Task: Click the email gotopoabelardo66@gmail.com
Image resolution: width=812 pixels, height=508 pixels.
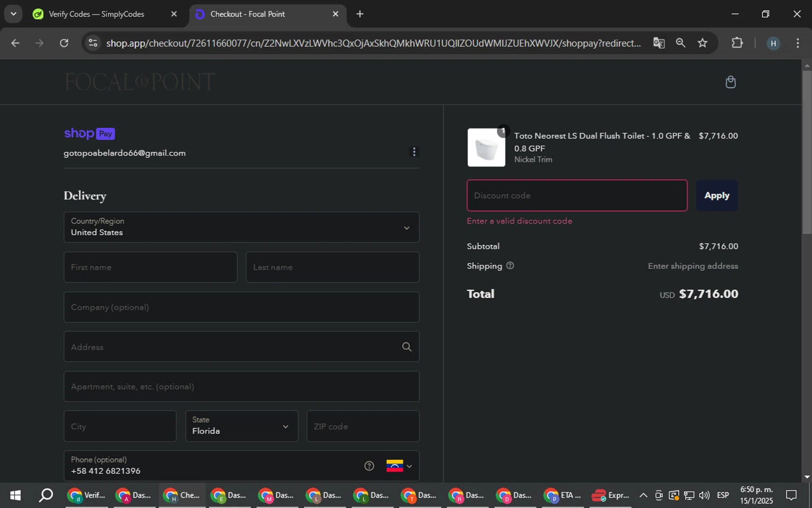Action: 125,153
